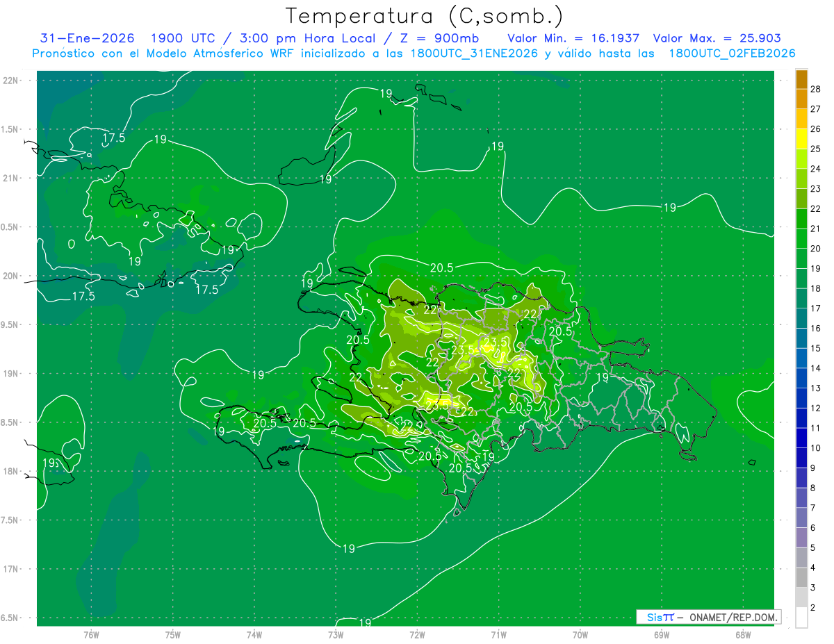Click the valid-until time "1800UTC_02FEB2026"
Viewport: 834px width, 644px height.
(732, 53)
